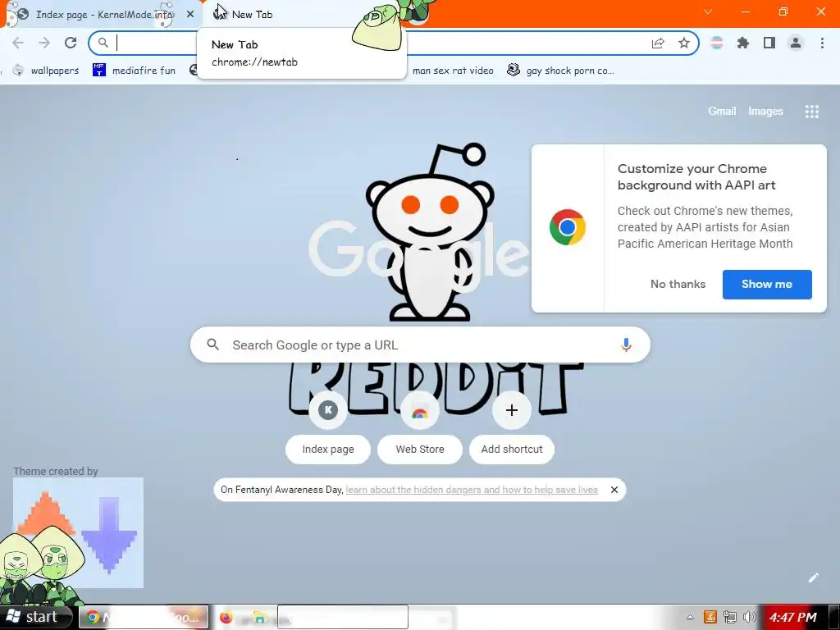Image resolution: width=840 pixels, height=630 pixels.
Task: Open the Windows start menu
Action: [x=35, y=617]
